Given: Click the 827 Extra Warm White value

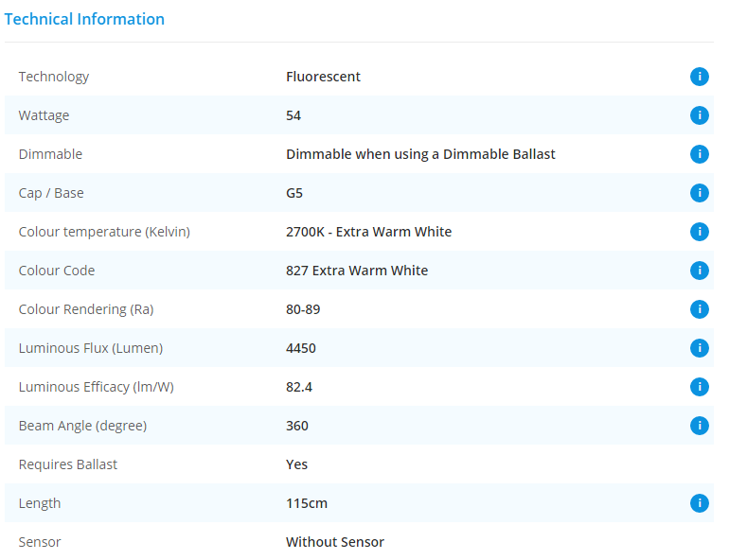Looking at the screenshot, I should (x=357, y=271).
